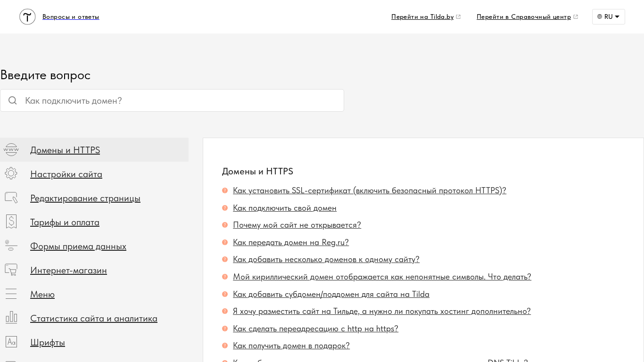This screenshot has height=362, width=644.
Task: Click the search magnifier icon
Action: (13, 100)
